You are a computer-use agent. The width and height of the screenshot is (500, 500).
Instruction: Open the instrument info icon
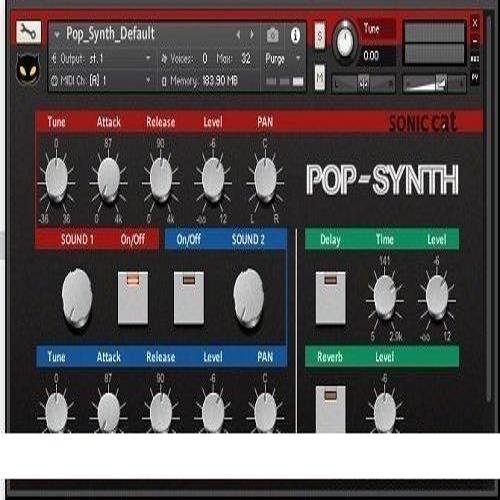295,35
